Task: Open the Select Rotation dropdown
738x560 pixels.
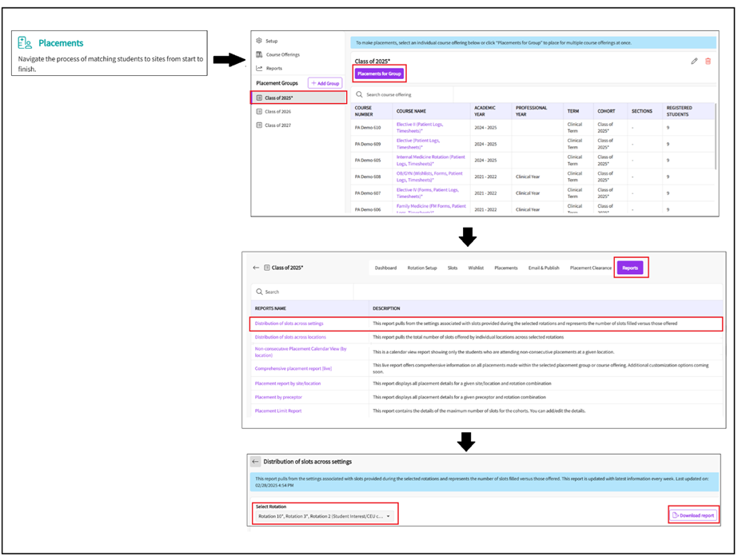Action: pyautogui.click(x=325, y=516)
